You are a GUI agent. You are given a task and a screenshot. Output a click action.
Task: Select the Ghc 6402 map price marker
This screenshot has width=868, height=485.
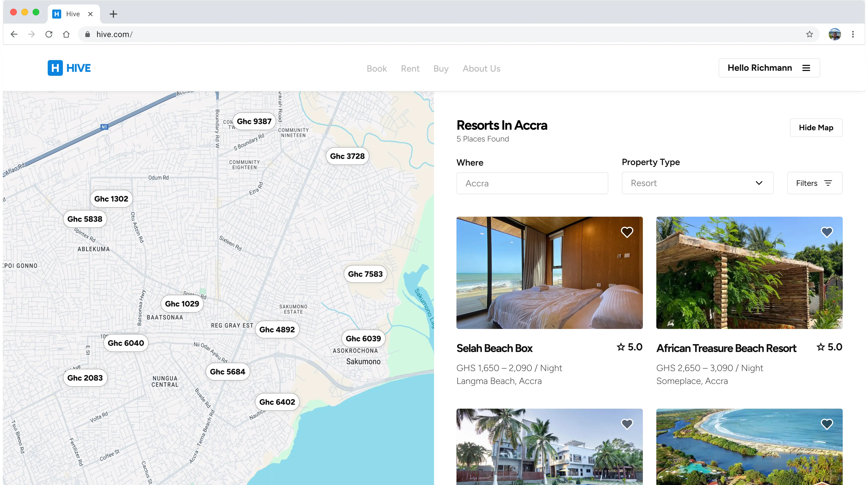pos(277,402)
